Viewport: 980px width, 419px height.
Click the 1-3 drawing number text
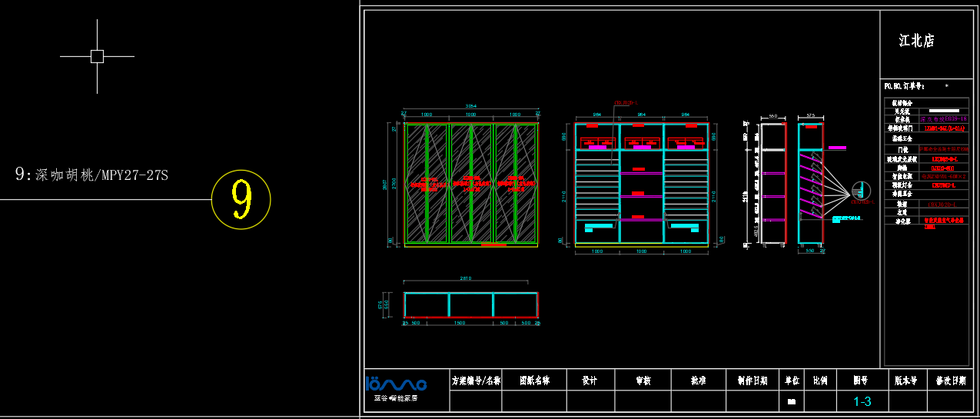(862, 401)
